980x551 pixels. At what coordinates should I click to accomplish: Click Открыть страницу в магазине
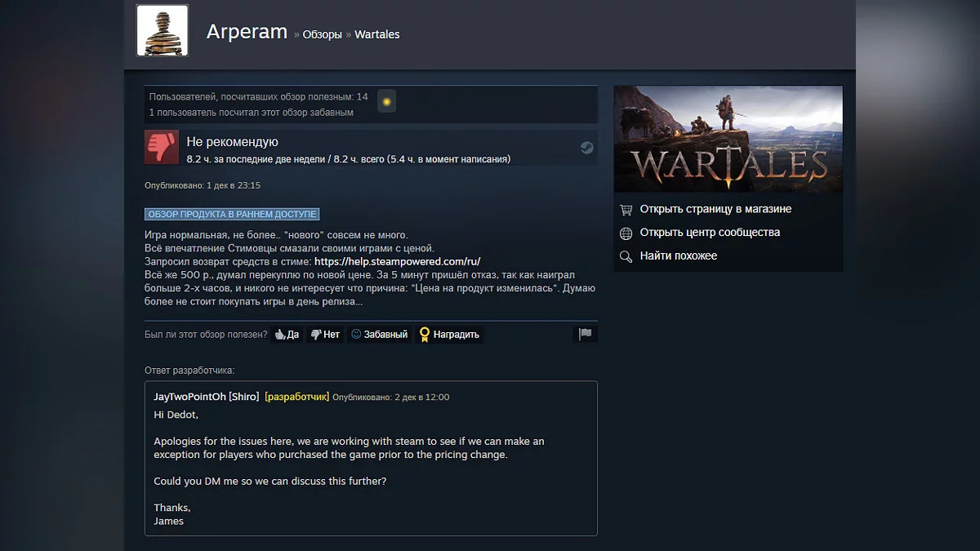click(x=715, y=209)
